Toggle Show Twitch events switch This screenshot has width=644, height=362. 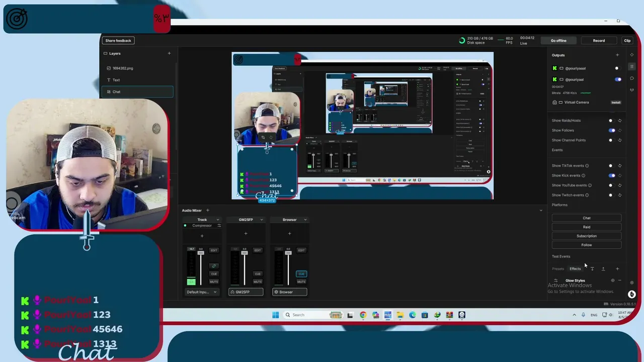(x=611, y=195)
